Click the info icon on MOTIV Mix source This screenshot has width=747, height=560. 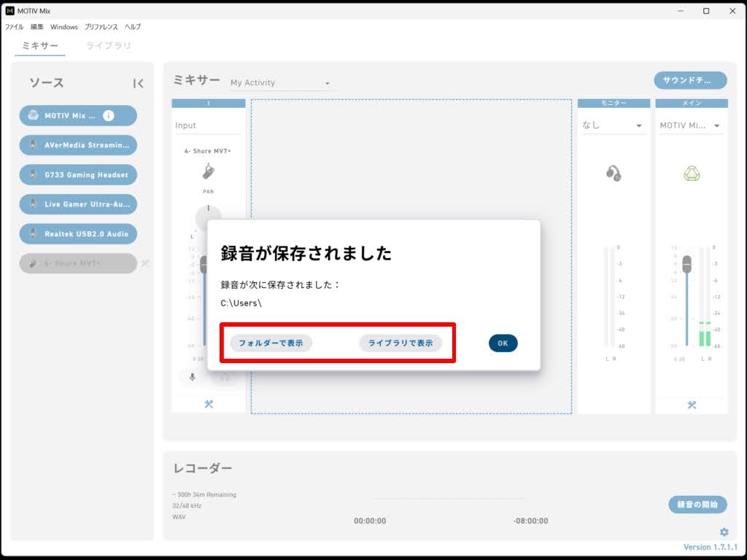[109, 115]
